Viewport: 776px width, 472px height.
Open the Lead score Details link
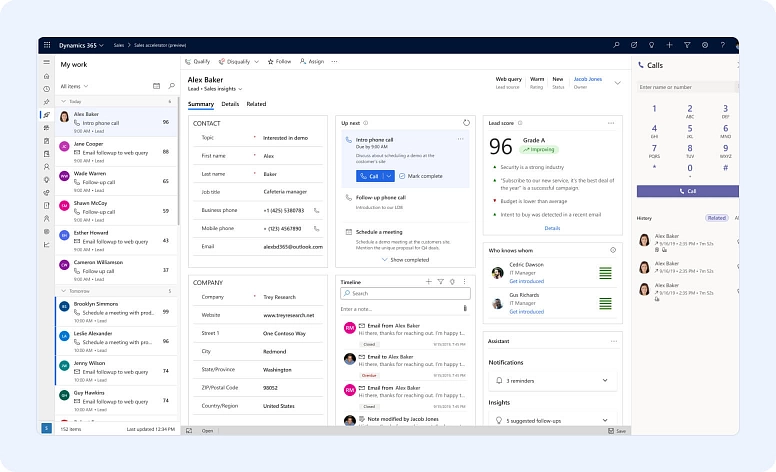coord(552,228)
